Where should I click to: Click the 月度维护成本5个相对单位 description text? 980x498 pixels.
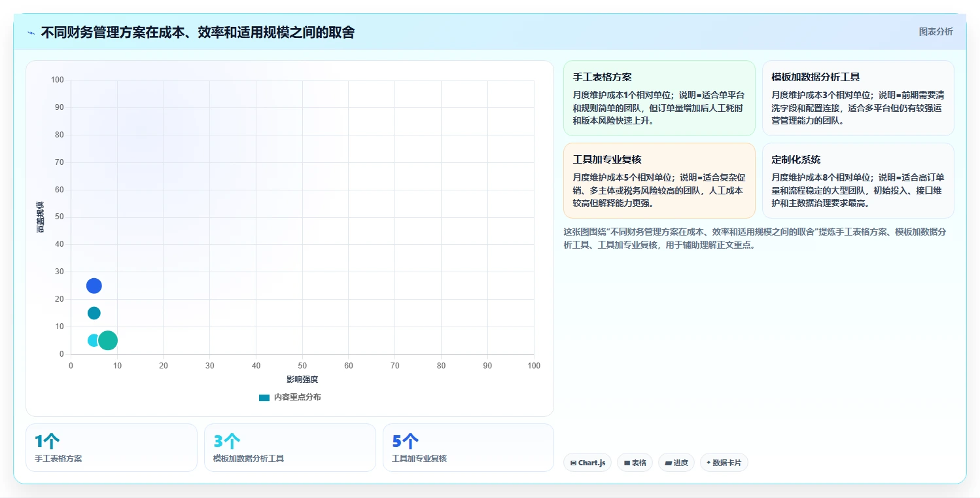pos(659,190)
